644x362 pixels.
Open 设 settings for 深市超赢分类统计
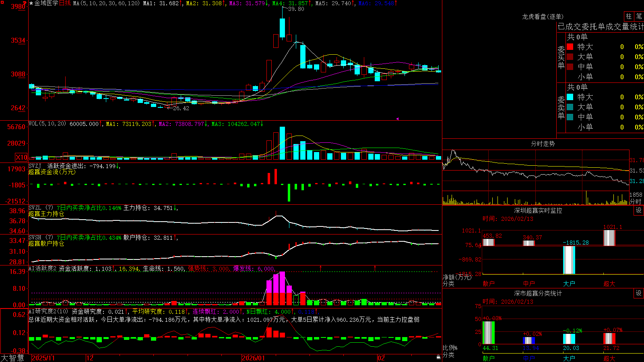coord(639,293)
